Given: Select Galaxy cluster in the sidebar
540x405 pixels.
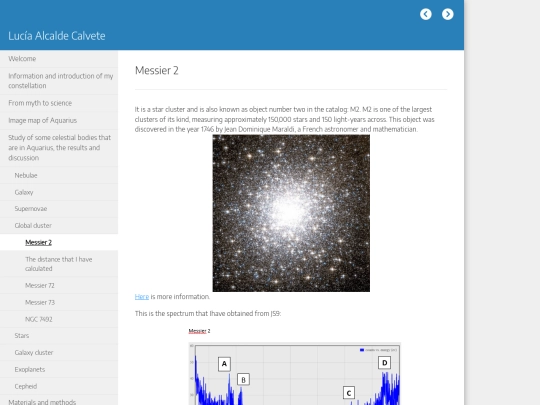Looking at the screenshot, I should coord(59,353).
